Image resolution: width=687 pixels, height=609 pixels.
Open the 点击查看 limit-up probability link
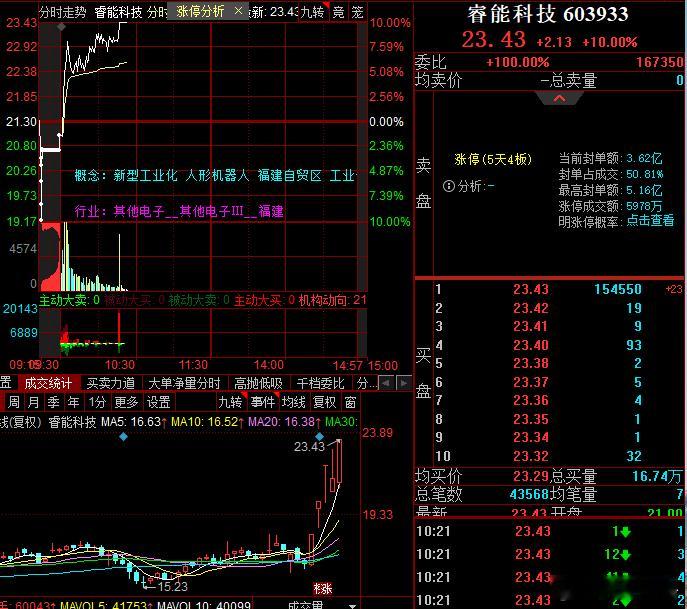[650, 220]
